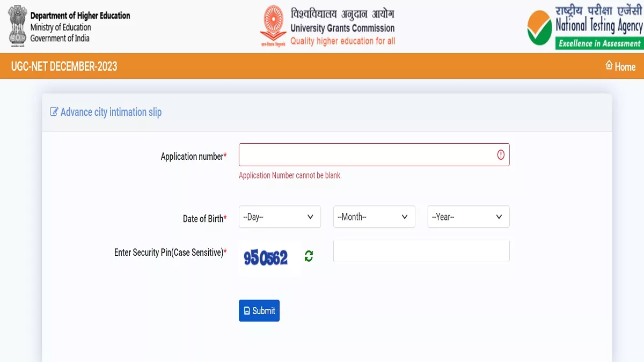The width and height of the screenshot is (644, 362).
Task: Click the save icon on Submit button
Action: [x=247, y=311]
